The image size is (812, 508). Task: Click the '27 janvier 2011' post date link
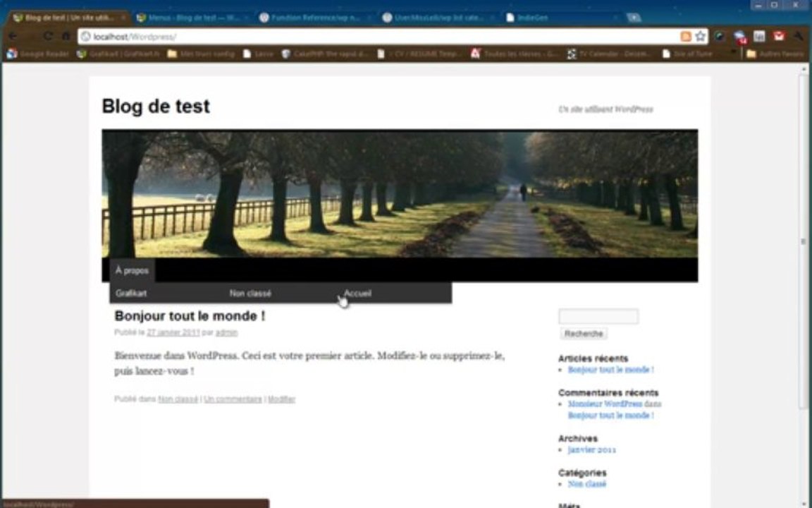point(173,333)
